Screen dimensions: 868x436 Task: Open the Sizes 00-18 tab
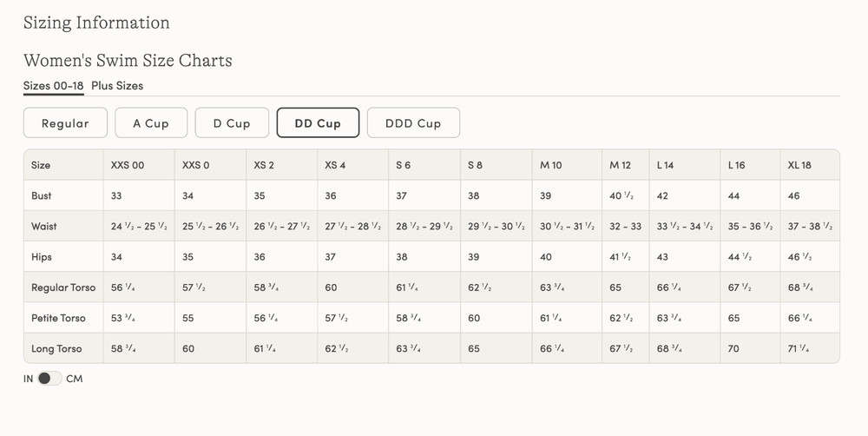(53, 86)
